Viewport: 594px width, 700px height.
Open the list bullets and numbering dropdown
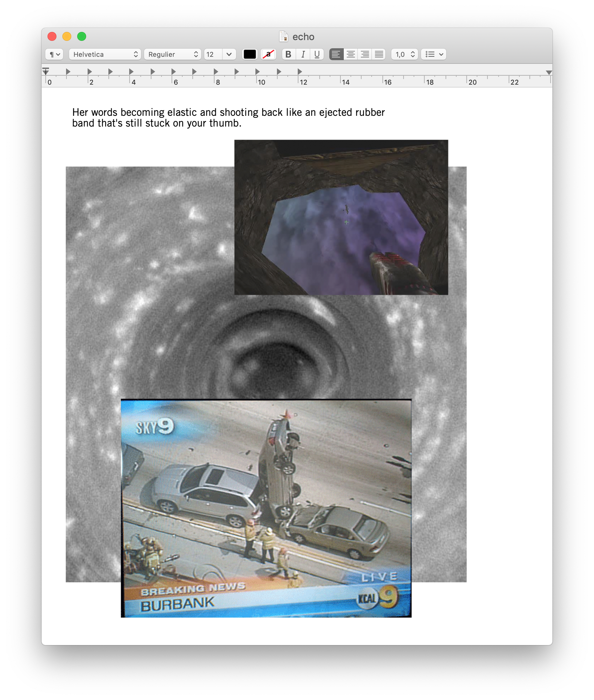click(434, 54)
